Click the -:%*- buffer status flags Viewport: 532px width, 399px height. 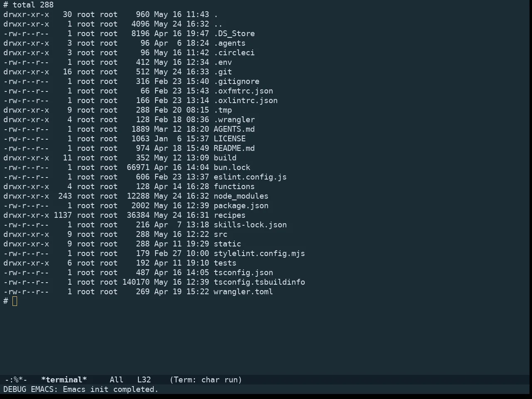pyautogui.click(x=16, y=380)
